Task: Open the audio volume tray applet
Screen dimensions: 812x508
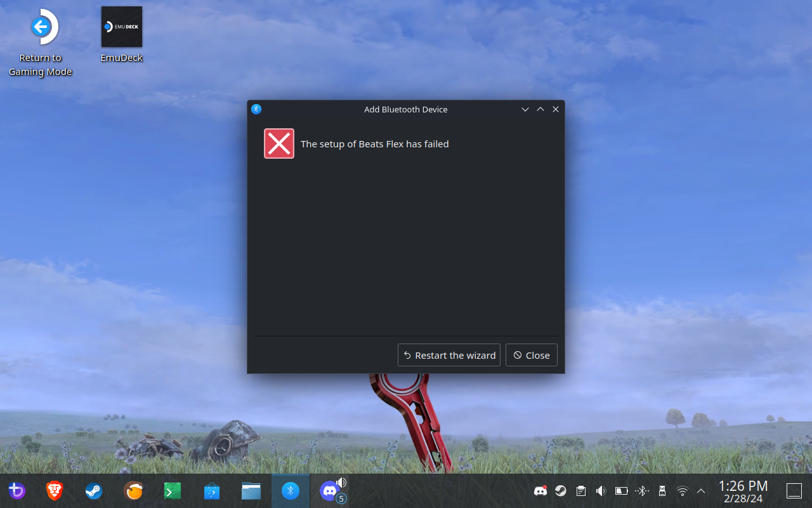Action: [x=601, y=491]
